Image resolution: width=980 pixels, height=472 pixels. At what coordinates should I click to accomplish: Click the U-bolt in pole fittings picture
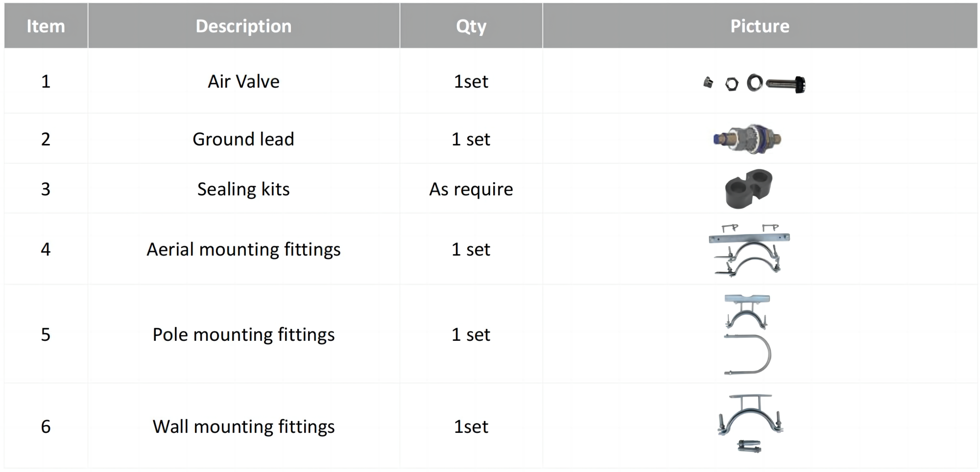(x=748, y=354)
